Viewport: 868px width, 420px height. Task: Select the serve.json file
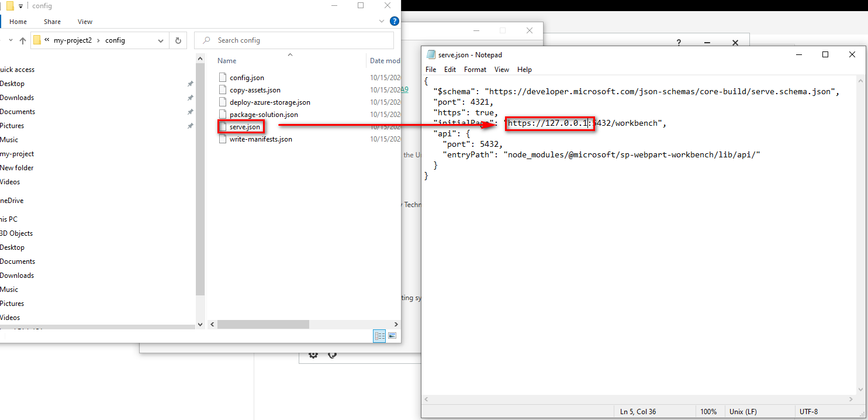point(245,127)
